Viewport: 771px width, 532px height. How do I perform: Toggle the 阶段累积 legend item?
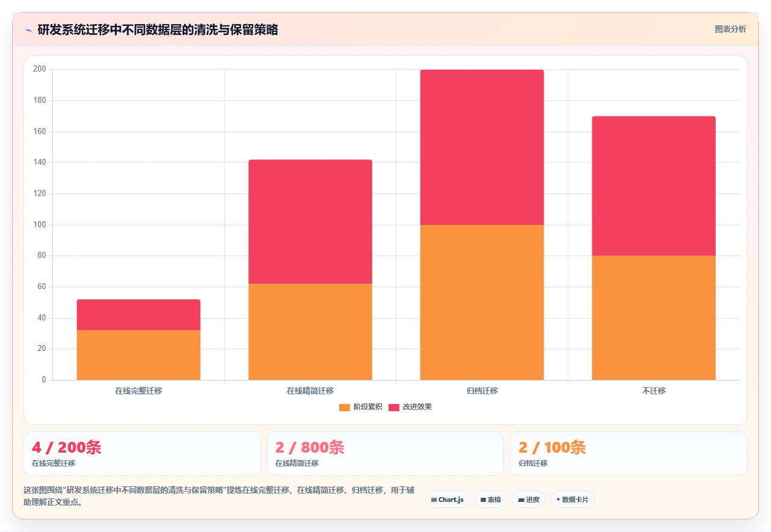[x=360, y=407]
